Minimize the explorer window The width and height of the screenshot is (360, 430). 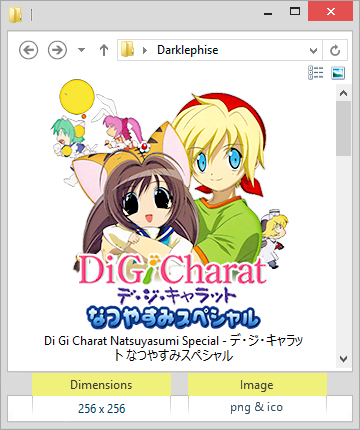pyautogui.click(x=268, y=13)
